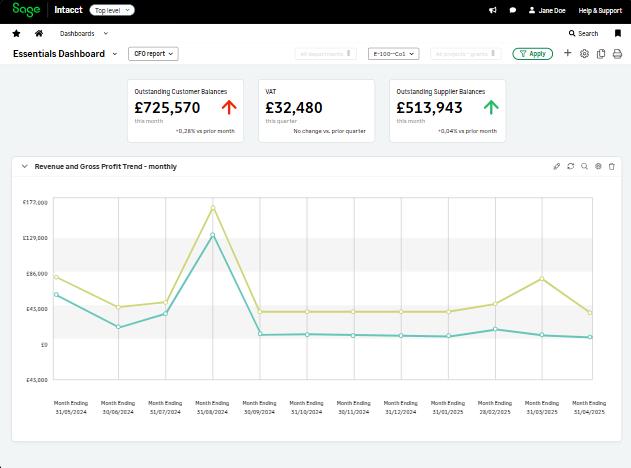
Task: Click the Apply filter button
Action: 532,54
